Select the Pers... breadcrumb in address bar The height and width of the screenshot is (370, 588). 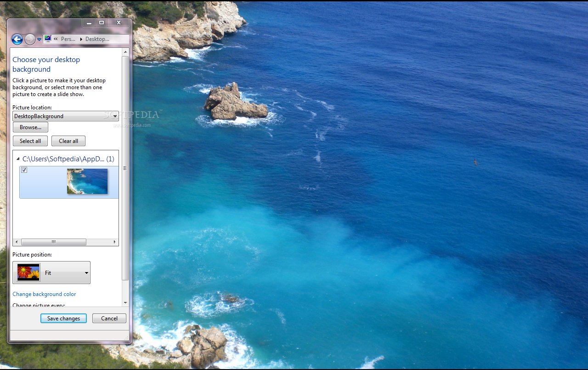point(68,39)
